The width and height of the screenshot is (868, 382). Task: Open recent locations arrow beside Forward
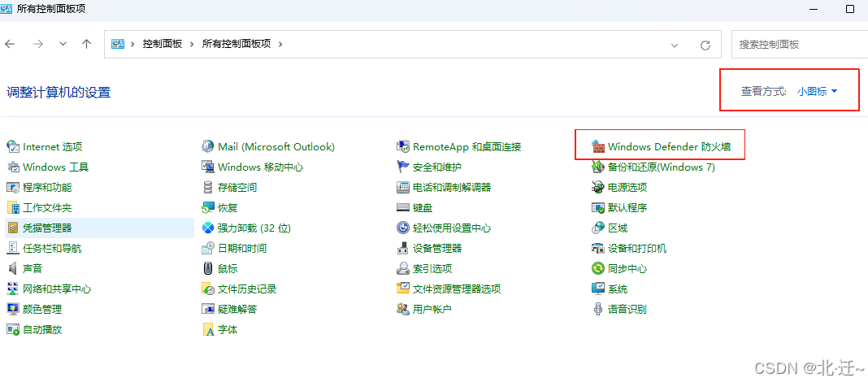[63, 44]
